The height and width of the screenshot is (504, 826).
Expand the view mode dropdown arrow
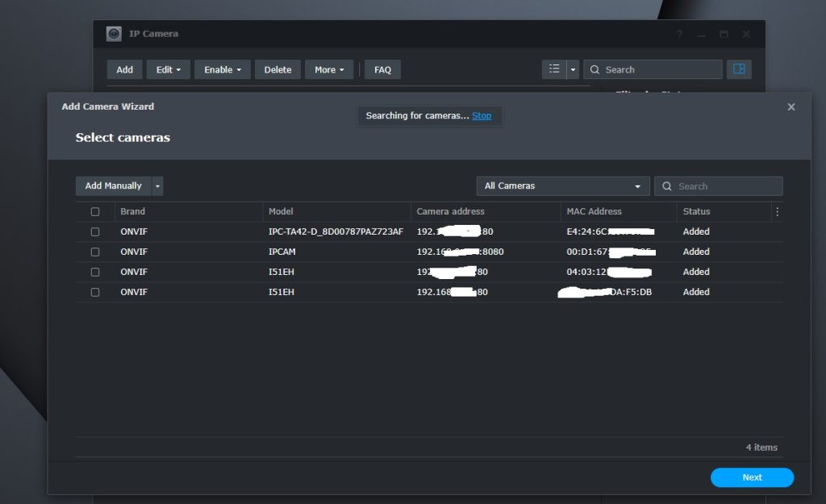tap(574, 69)
